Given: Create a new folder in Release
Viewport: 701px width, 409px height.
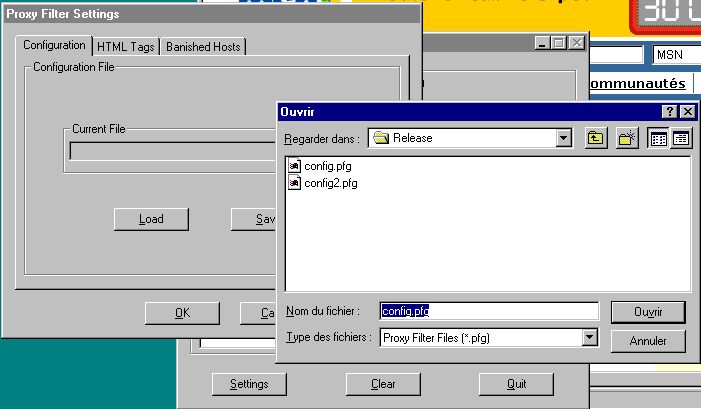Looking at the screenshot, I should click(627, 138).
